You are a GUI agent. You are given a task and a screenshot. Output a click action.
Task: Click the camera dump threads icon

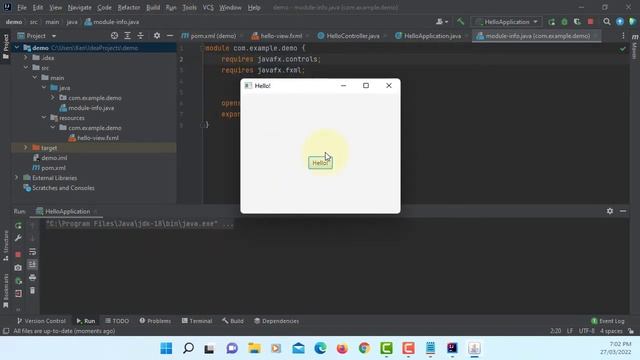coord(18,268)
